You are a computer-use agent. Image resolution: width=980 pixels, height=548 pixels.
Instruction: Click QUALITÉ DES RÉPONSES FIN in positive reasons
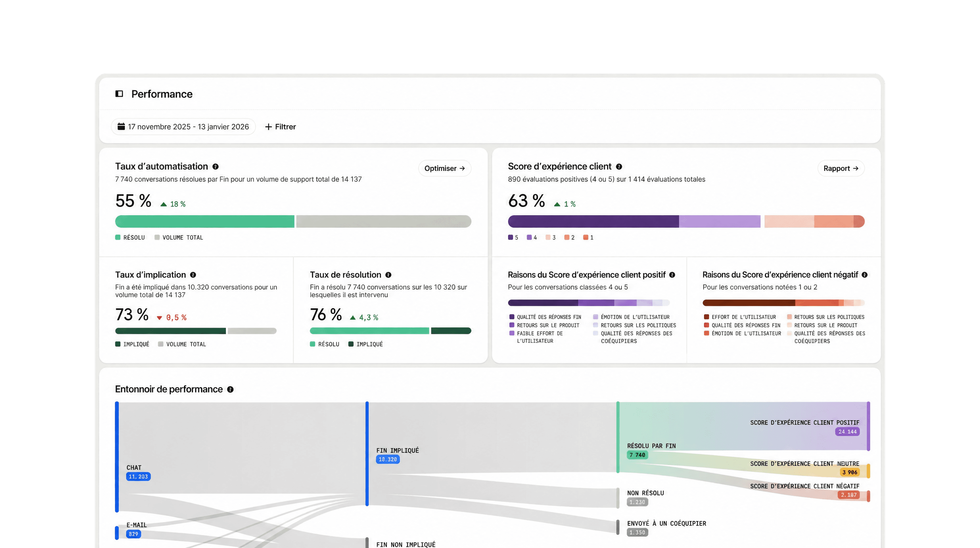(545, 317)
